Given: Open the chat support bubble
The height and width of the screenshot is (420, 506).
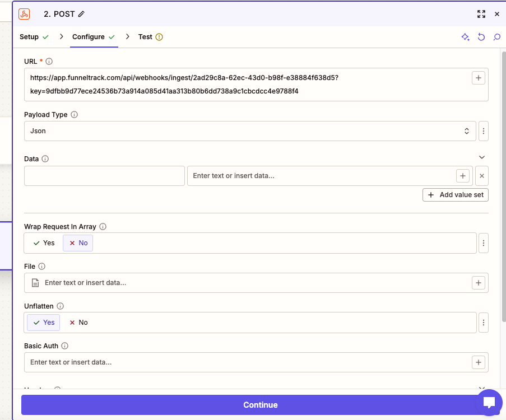Looking at the screenshot, I should (x=489, y=402).
